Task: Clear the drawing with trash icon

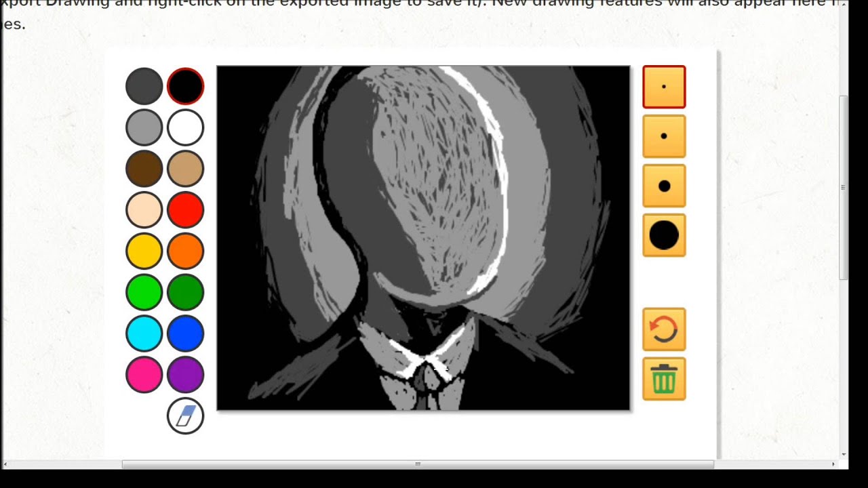Action: click(664, 379)
